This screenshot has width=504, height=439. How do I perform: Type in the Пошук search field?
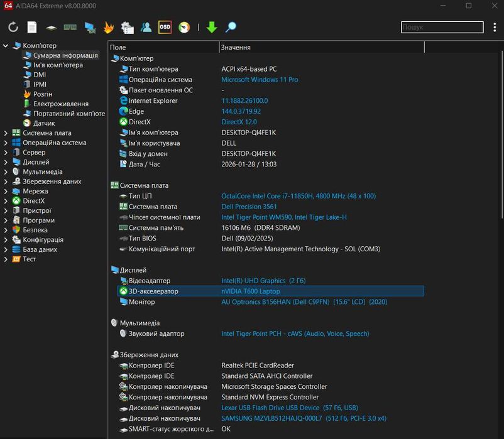click(442, 27)
